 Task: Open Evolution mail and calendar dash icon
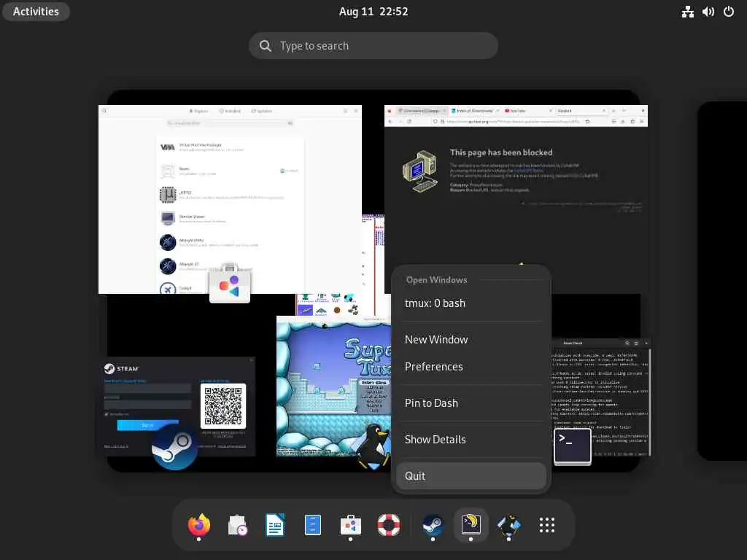click(237, 525)
